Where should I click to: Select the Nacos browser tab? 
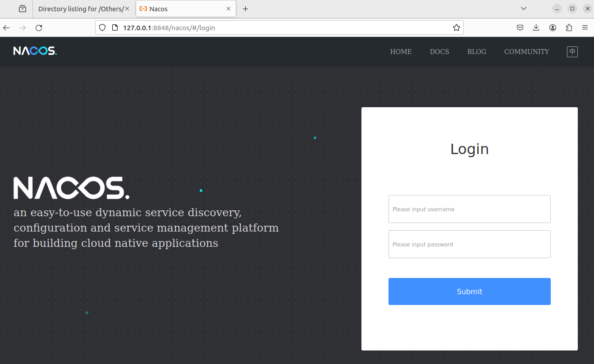[x=186, y=9]
